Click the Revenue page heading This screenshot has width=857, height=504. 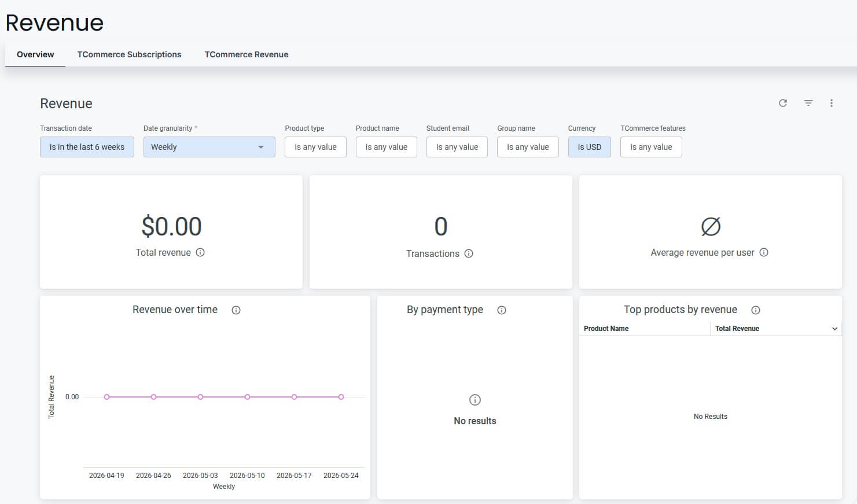point(54,23)
